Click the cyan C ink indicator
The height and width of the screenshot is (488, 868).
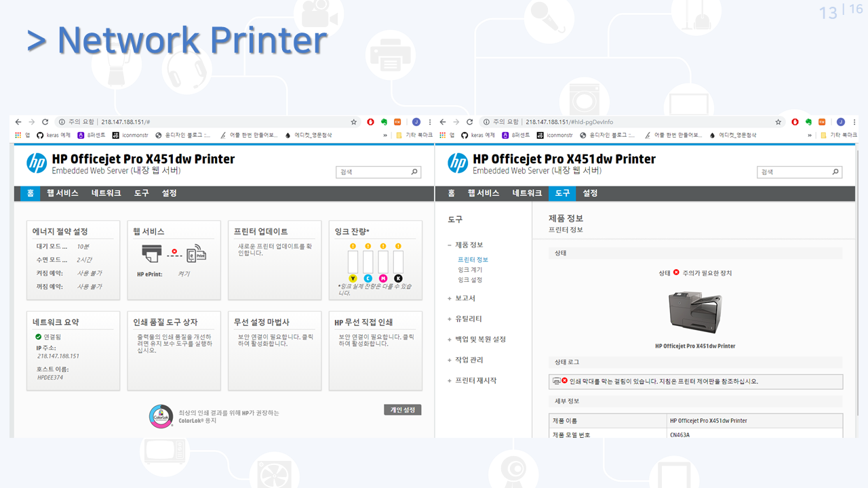(368, 278)
